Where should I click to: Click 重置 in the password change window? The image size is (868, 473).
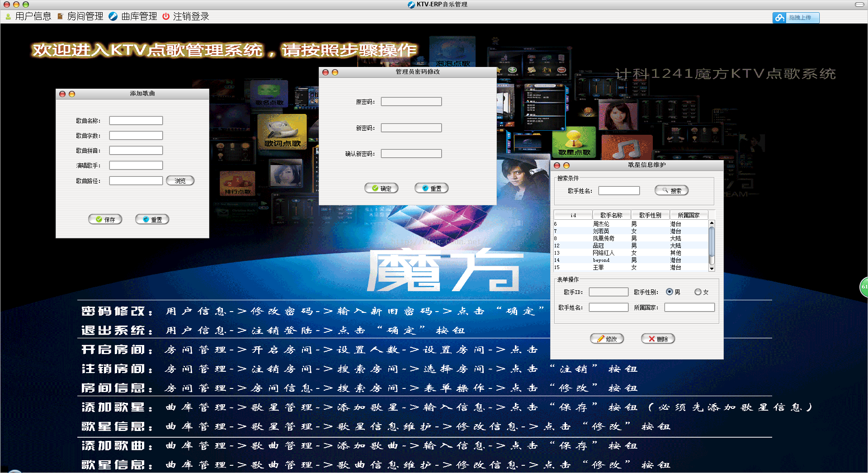click(432, 188)
